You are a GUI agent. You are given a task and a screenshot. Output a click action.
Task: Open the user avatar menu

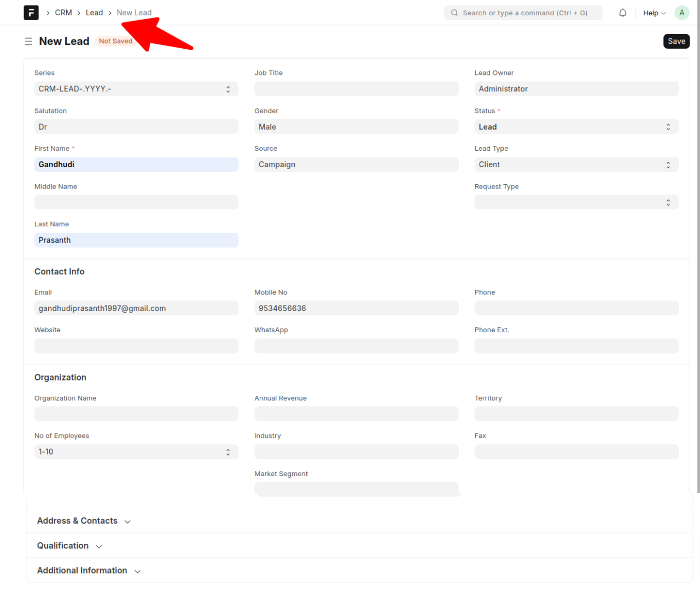681,13
